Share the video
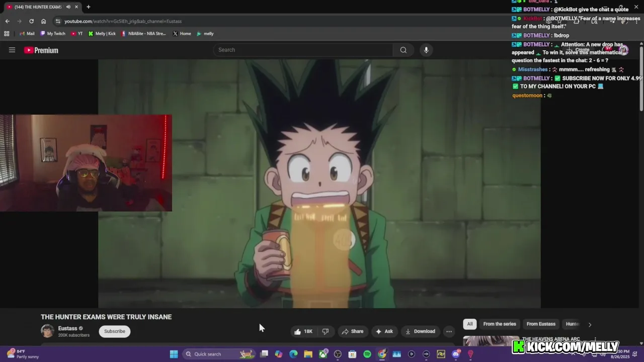 tap(352, 331)
